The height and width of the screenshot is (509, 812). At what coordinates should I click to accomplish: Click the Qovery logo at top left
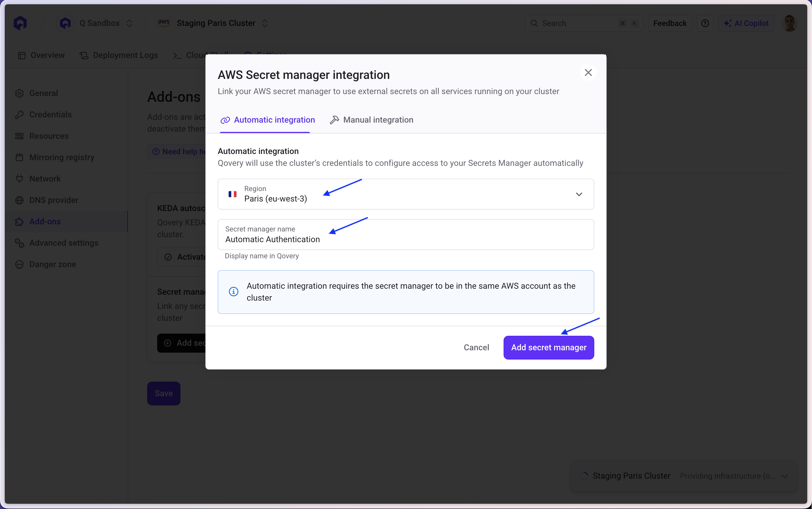point(20,23)
